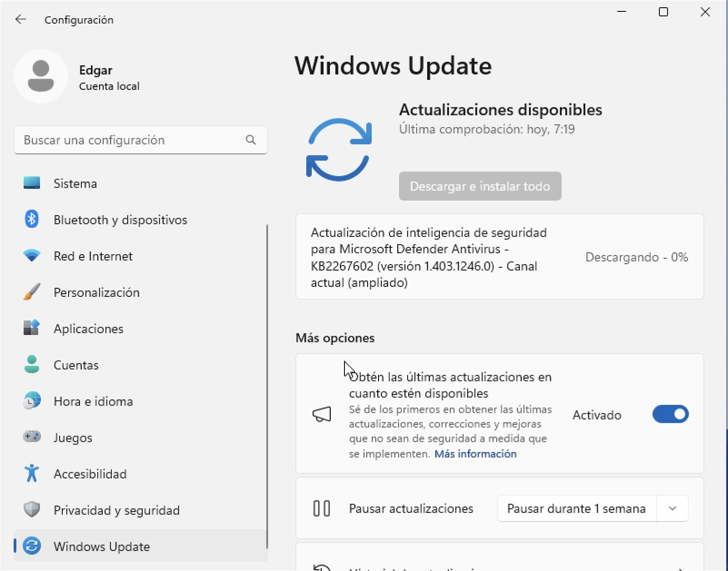
Task: Click the Cuenta local text
Action: [x=109, y=86]
